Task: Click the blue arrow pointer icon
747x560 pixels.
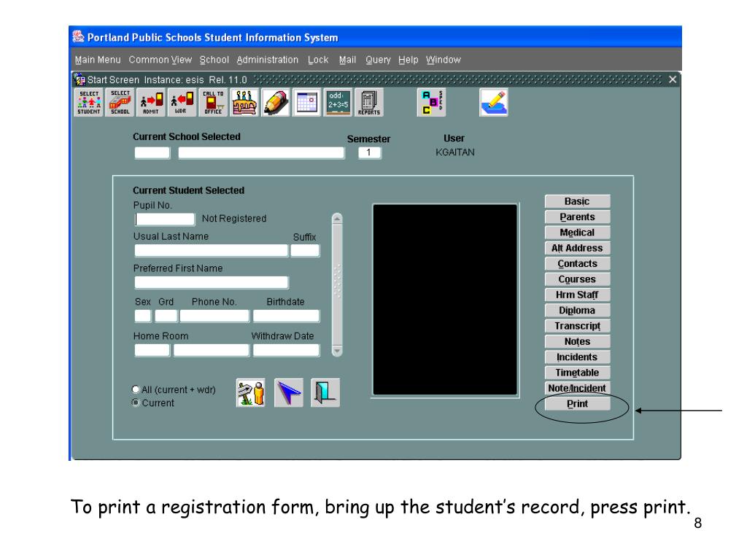Action: tap(288, 393)
